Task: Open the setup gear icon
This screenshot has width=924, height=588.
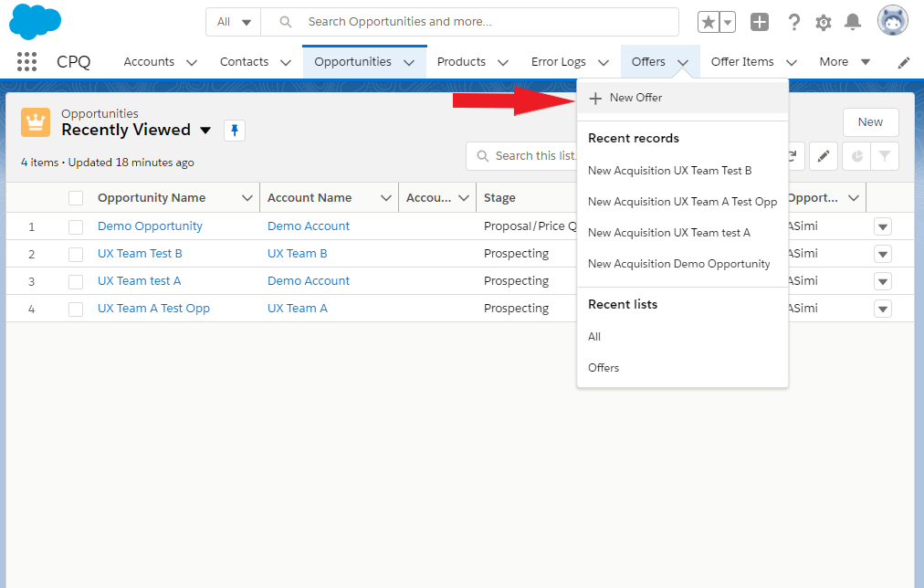Action: click(824, 23)
